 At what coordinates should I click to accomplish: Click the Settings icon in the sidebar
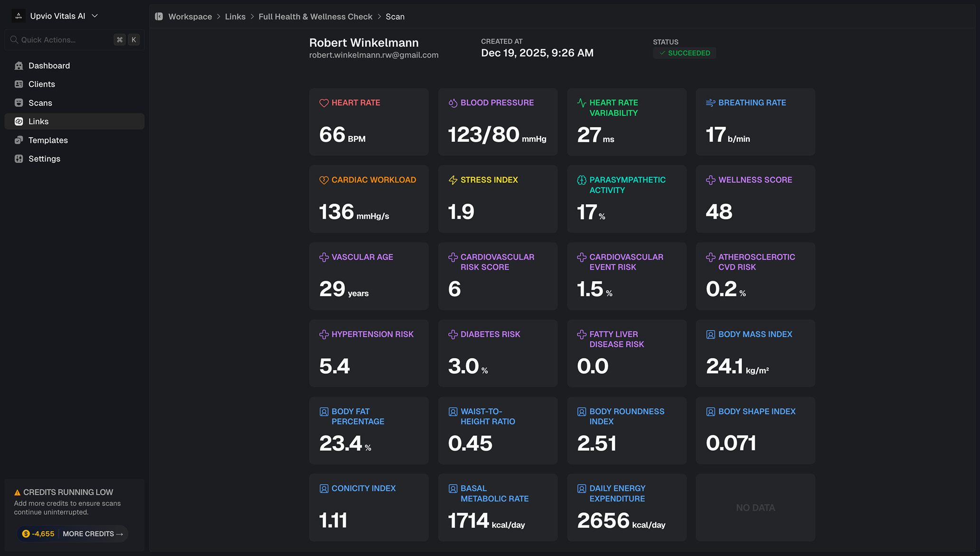(19, 159)
